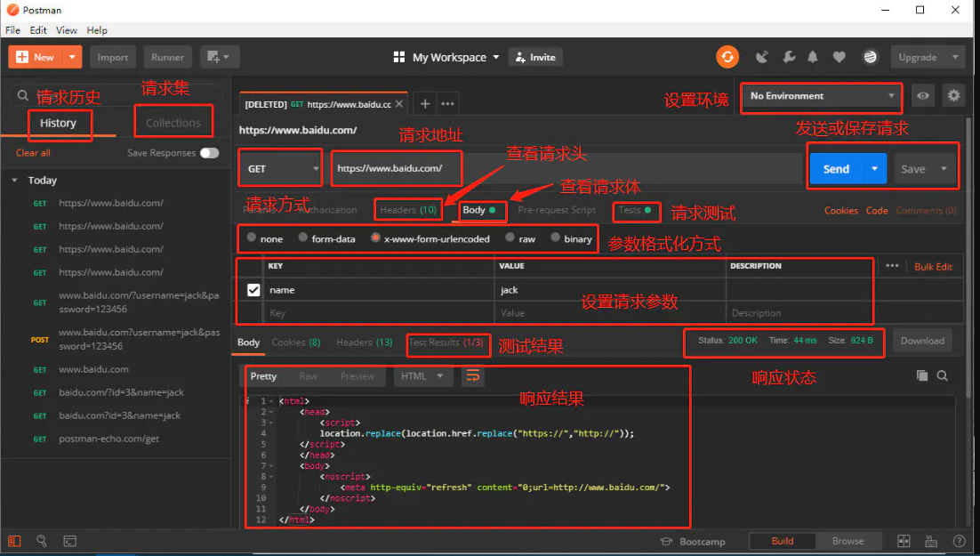The image size is (980, 556).
Task: Click the Bulk Edit link
Action: tap(933, 266)
